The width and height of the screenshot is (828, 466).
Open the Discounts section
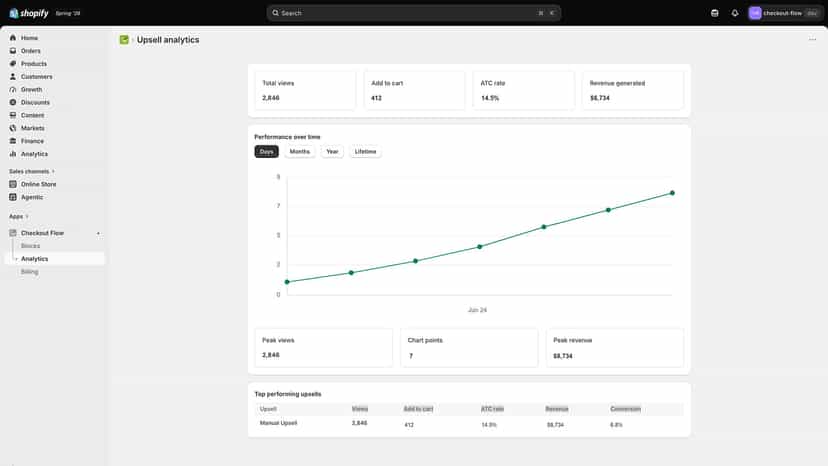(35, 102)
